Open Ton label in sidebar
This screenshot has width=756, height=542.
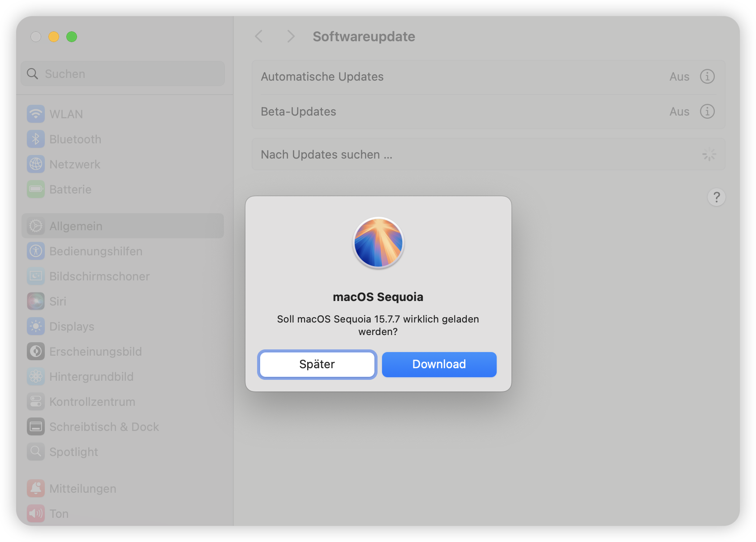(x=59, y=514)
